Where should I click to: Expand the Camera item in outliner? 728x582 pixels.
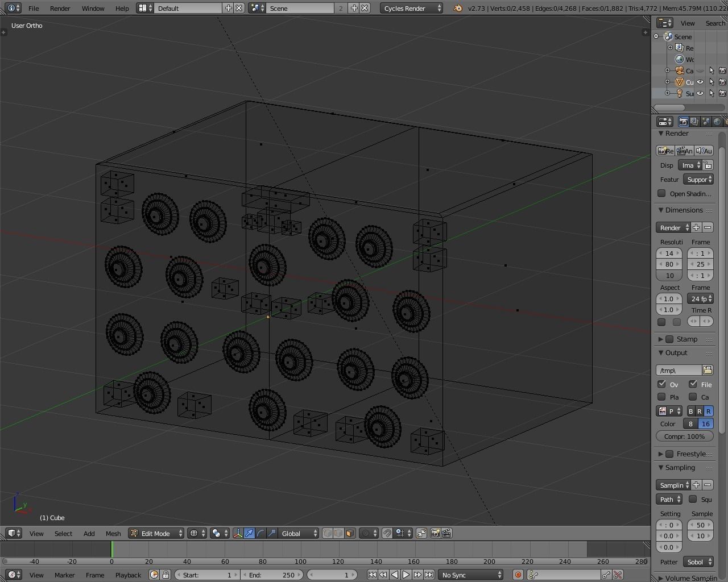(x=668, y=70)
